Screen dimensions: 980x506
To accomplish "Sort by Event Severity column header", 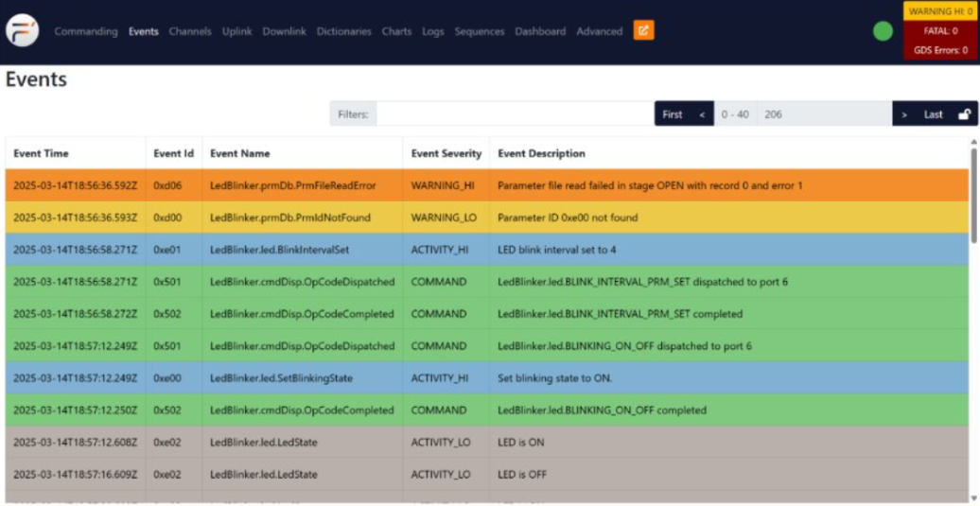I will click(x=446, y=153).
